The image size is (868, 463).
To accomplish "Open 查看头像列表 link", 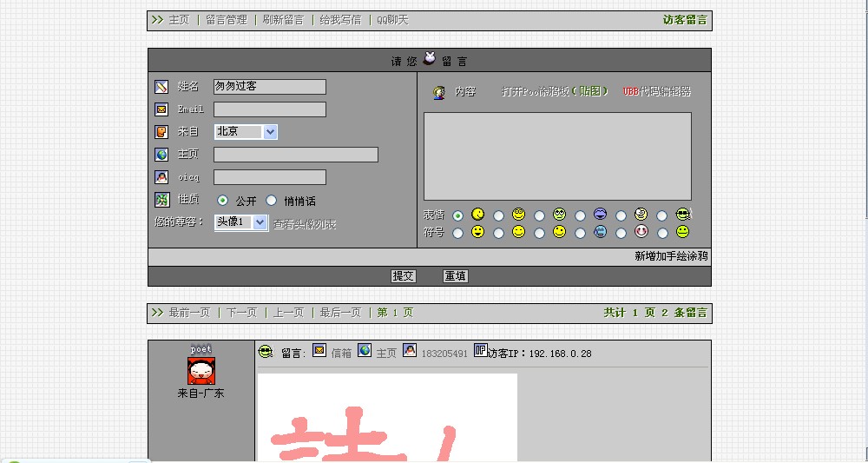I will (305, 224).
